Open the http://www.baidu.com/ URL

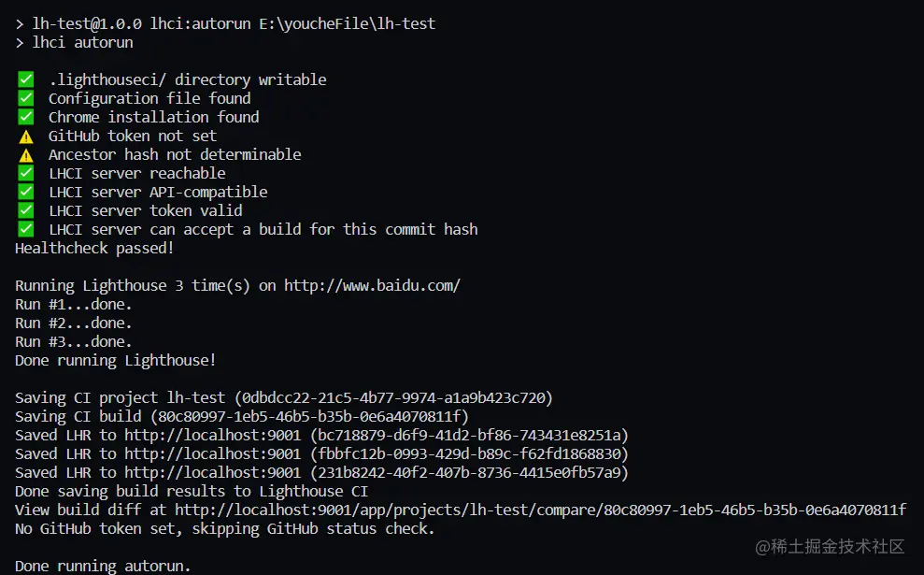tap(372, 286)
